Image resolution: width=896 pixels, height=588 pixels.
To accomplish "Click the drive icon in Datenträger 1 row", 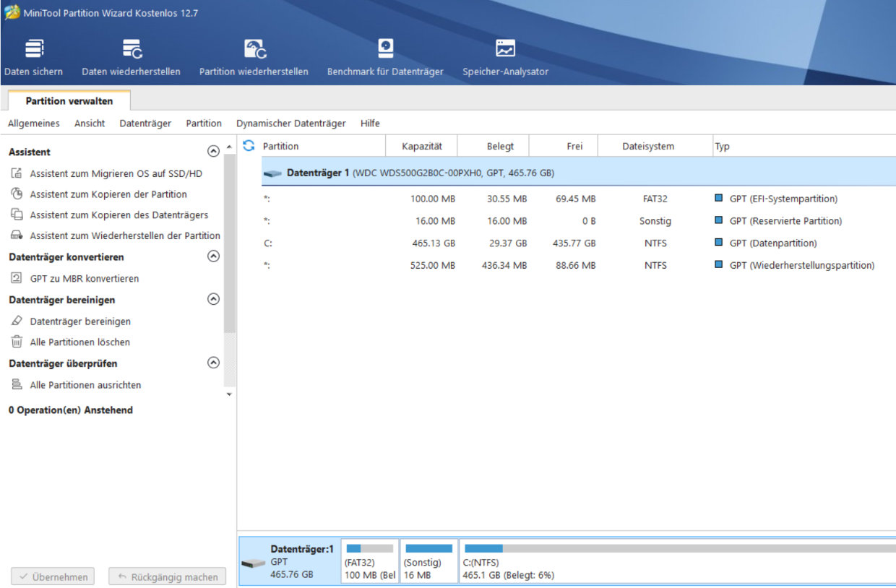I will tap(272, 173).
